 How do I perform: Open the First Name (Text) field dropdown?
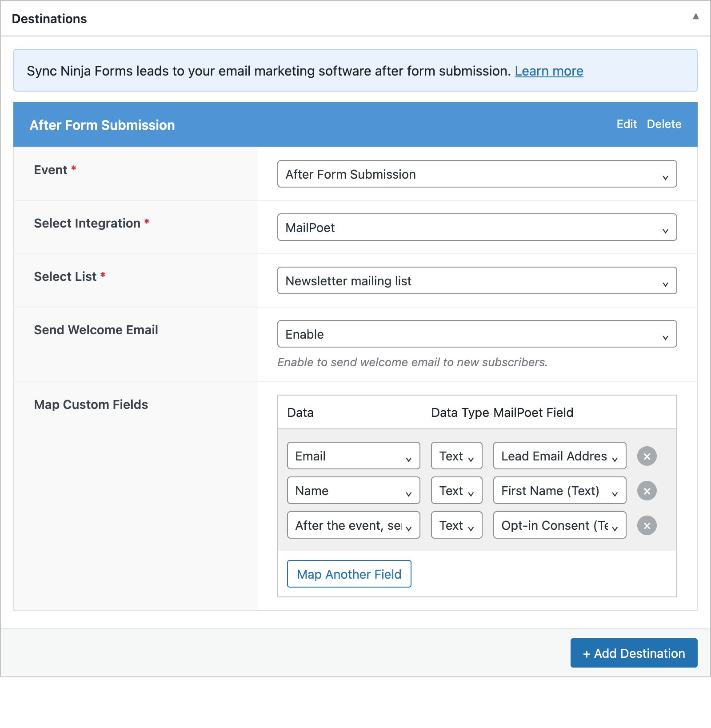point(559,490)
